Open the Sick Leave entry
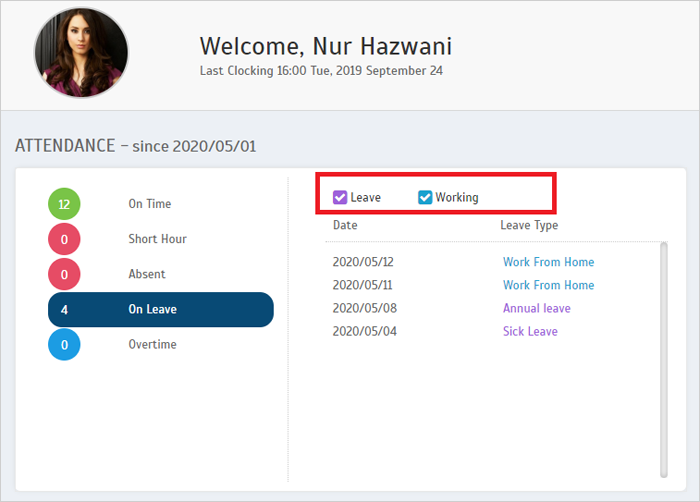 click(x=530, y=331)
